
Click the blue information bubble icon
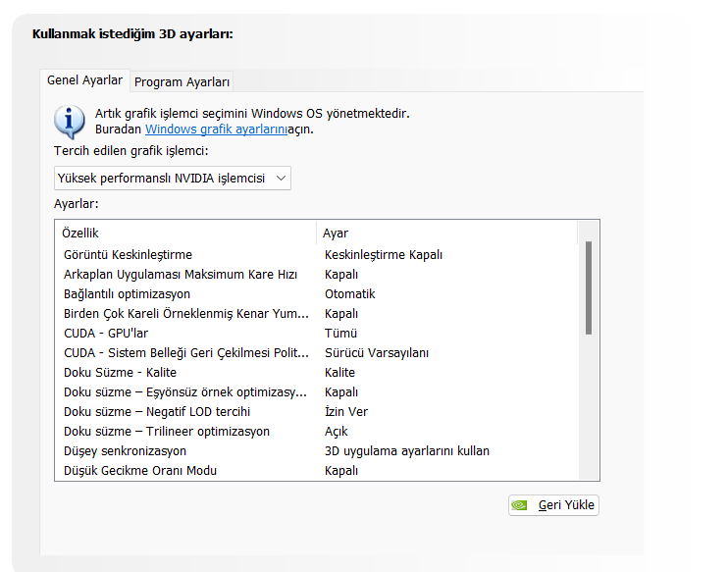tap(70, 122)
